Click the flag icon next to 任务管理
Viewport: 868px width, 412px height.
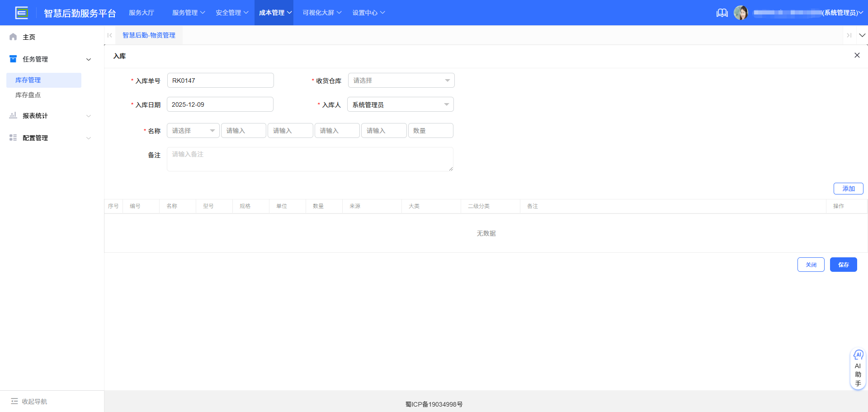(x=13, y=59)
